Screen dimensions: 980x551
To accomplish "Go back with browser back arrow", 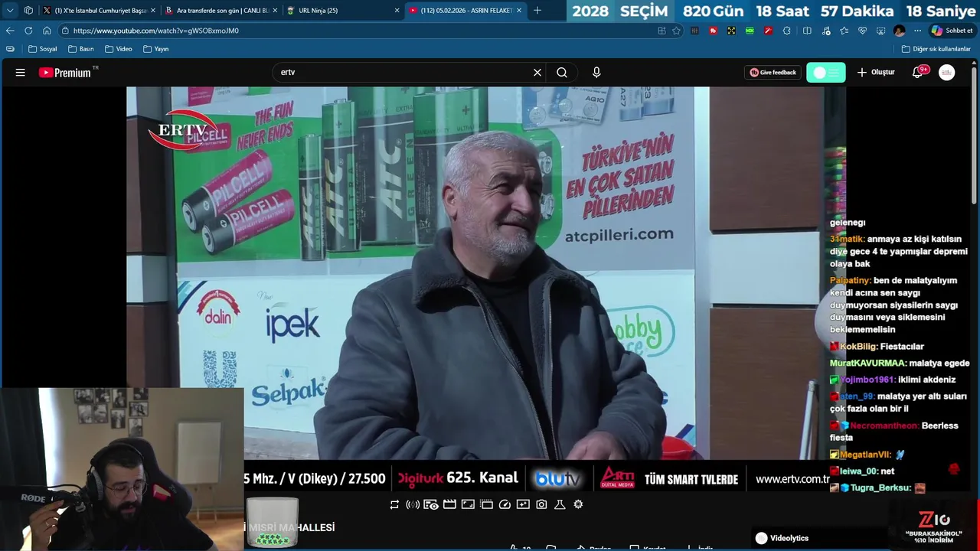I will (10, 31).
